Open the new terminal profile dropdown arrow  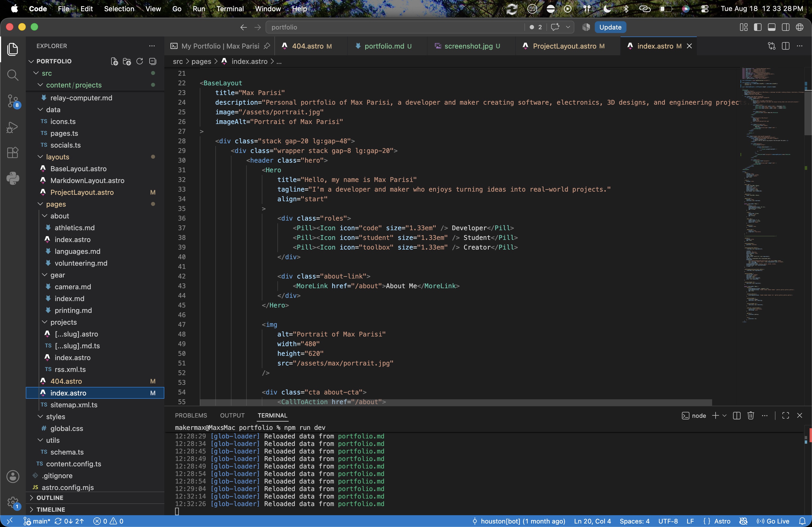coord(725,416)
